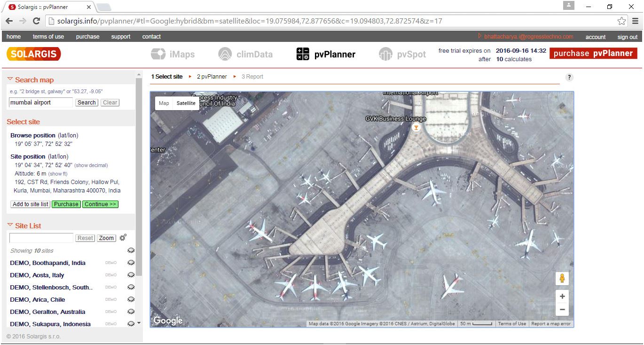644x345 pixels.
Task: Sign out of Solargis
Action: [628, 37]
